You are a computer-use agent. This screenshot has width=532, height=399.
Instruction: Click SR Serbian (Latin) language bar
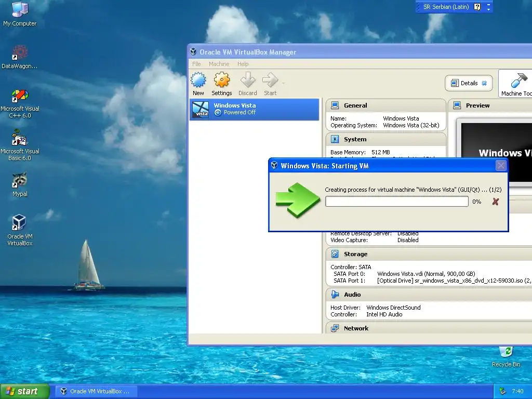click(x=446, y=7)
